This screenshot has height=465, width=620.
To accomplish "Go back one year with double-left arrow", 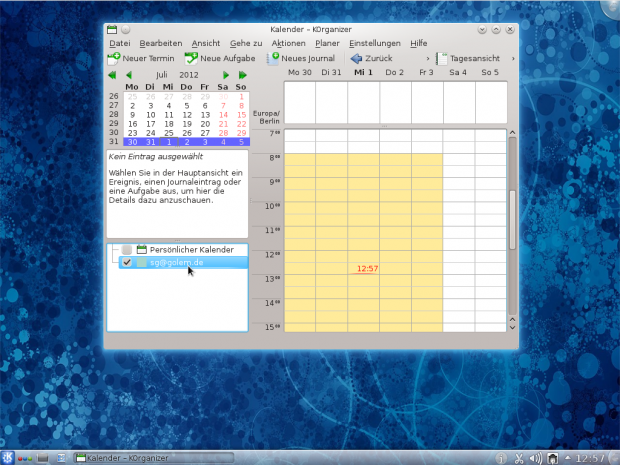I will (x=112, y=75).
